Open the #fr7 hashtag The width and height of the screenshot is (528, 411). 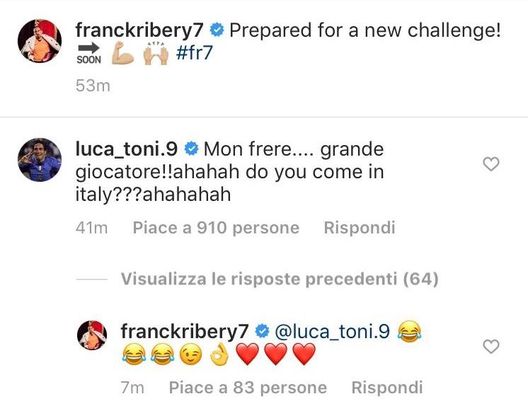[194, 53]
